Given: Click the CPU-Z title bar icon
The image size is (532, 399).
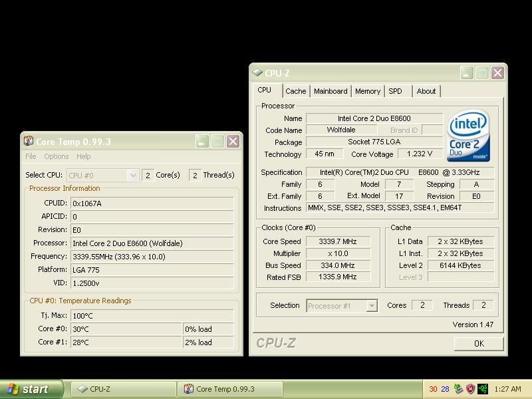Looking at the screenshot, I should coord(257,72).
